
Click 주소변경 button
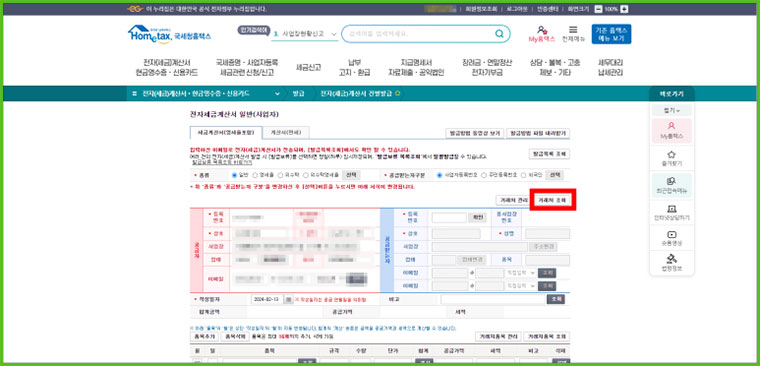click(543, 247)
